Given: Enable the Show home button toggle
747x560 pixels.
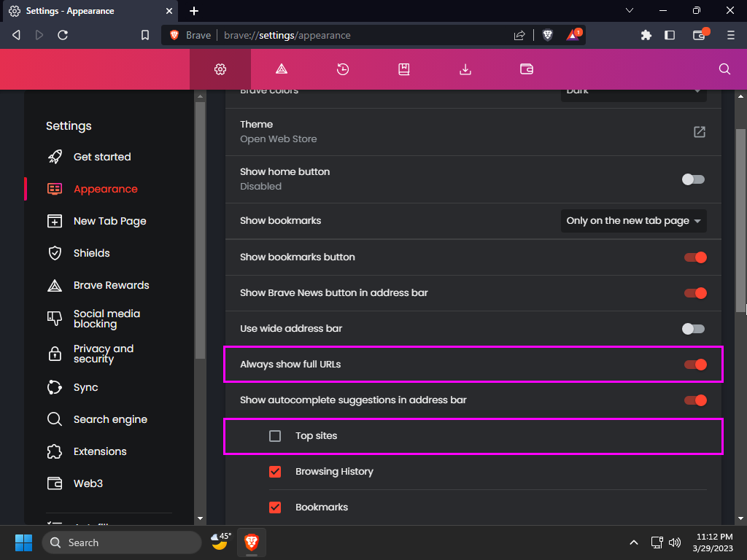Looking at the screenshot, I should [693, 179].
